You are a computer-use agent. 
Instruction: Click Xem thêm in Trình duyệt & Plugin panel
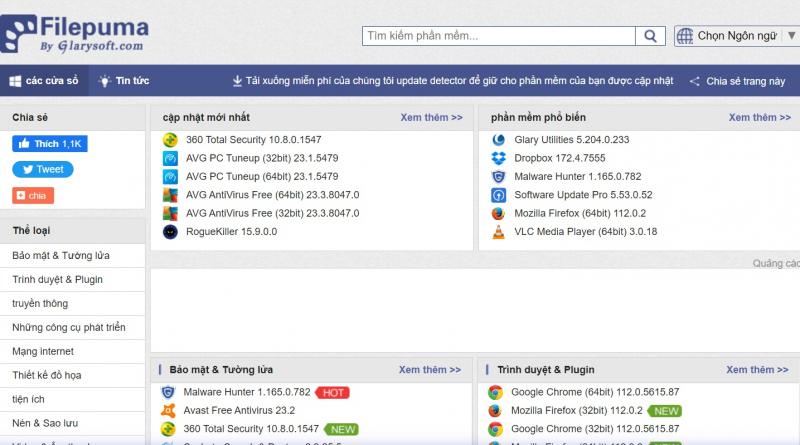[757, 369]
